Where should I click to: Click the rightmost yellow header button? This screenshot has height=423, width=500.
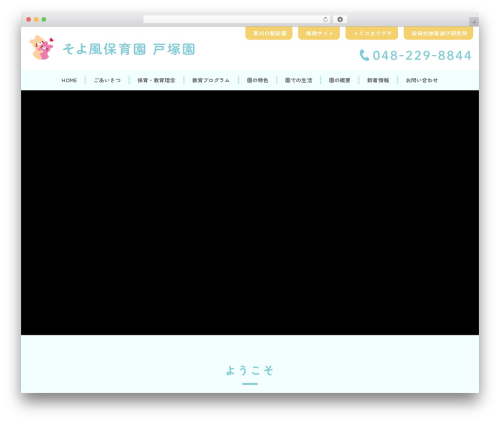(439, 33)
